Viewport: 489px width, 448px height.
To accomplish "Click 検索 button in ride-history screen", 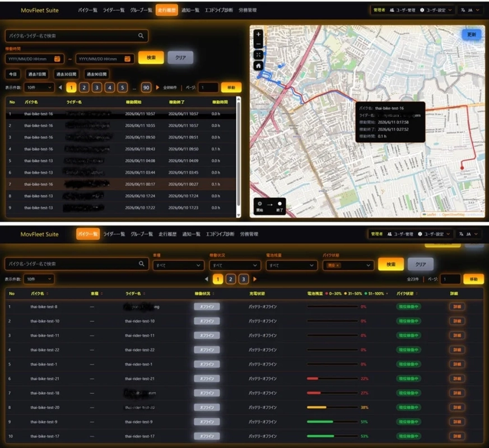I will (151, 58).
